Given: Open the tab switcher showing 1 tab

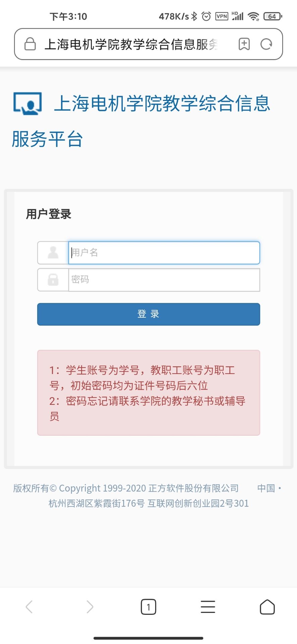Looking at the screenshot, I should pos(148,606).
